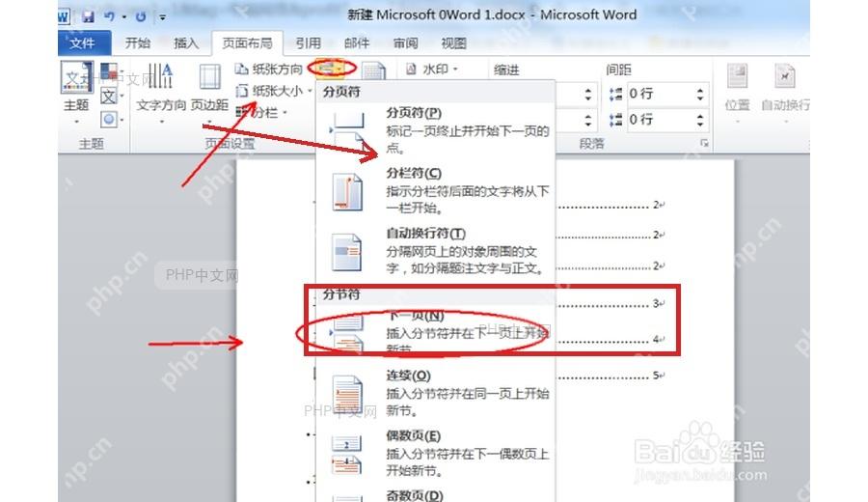The width and height of the screenshot is (868, 502).
Task: Switch to the 视图 view tab
Action: pos(454,43)
